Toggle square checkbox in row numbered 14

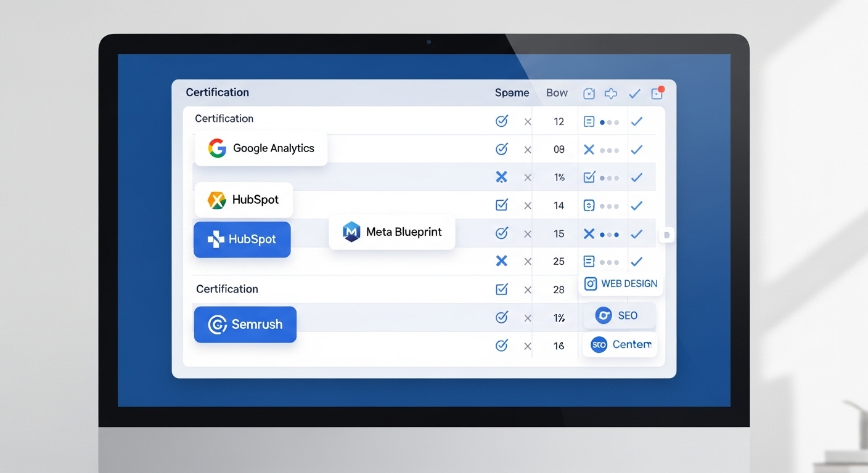tap(502, 205)
